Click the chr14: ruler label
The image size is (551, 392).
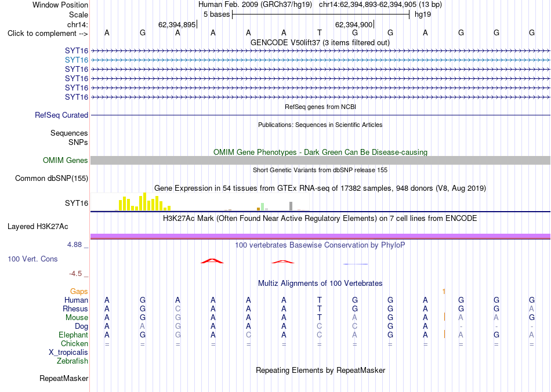78,24
